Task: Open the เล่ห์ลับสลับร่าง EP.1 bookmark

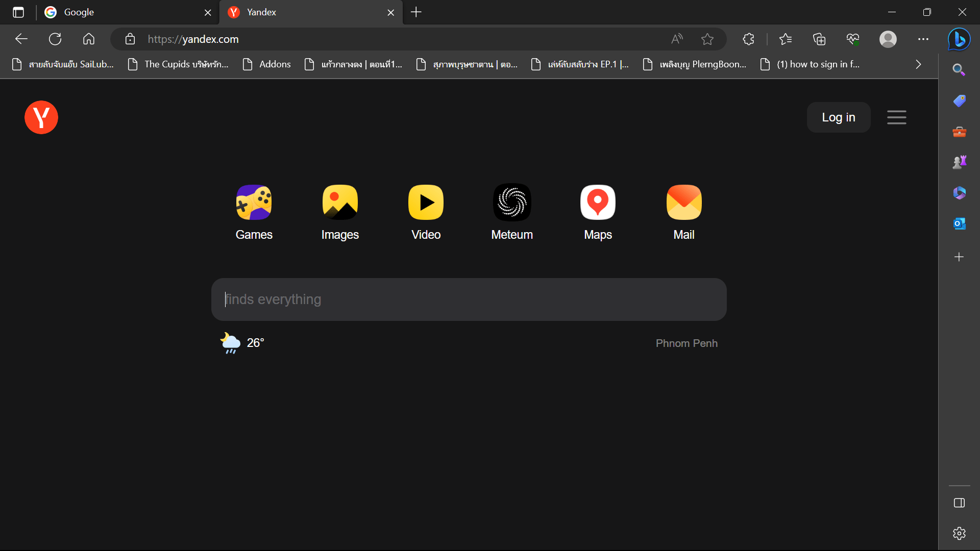Action: [x=580, y=64]
